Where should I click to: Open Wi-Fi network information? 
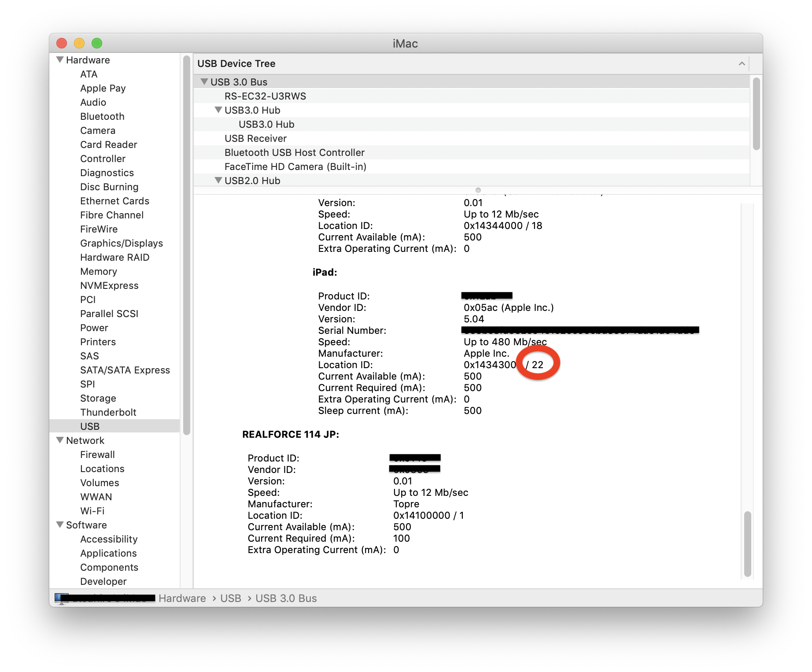coord(92,511)
